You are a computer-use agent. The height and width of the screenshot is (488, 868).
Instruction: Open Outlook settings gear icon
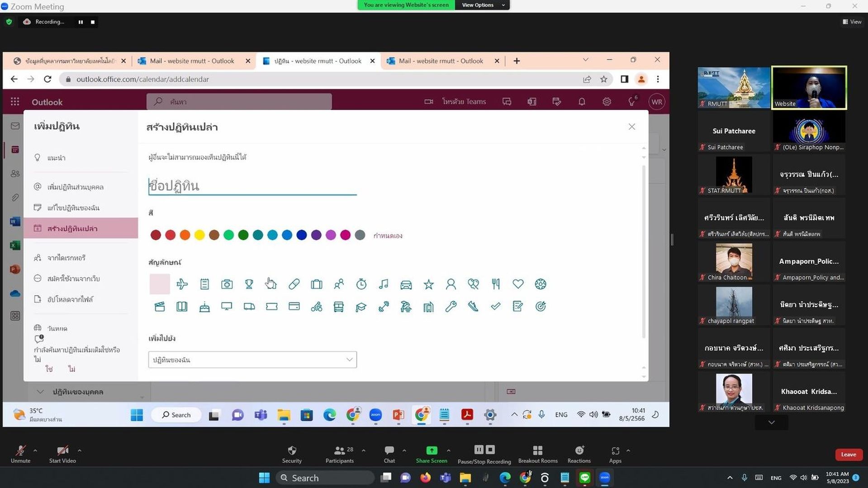[x=607, y=102]
